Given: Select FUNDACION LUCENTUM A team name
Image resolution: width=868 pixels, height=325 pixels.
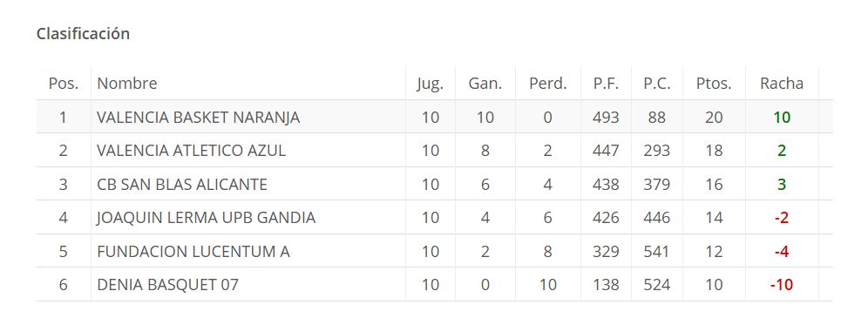Looking at the screenshot, I should [x=193, y=251].
